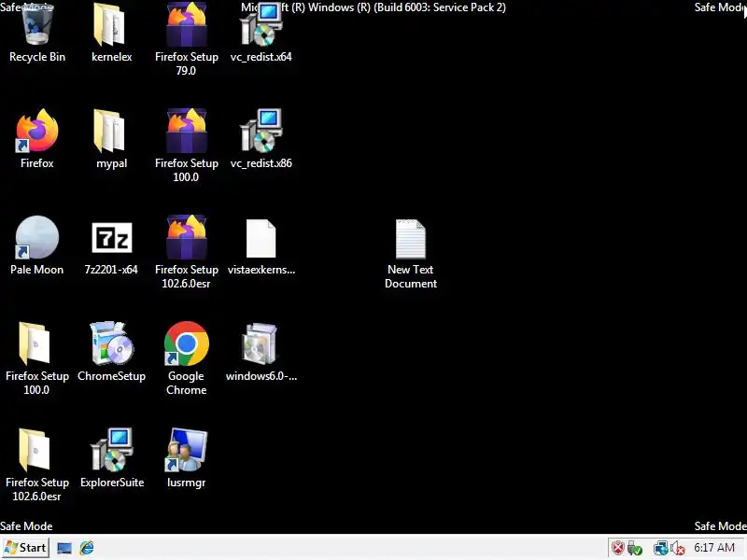Open the network status tray icon
747x560 pixels.
coord(660,548)
